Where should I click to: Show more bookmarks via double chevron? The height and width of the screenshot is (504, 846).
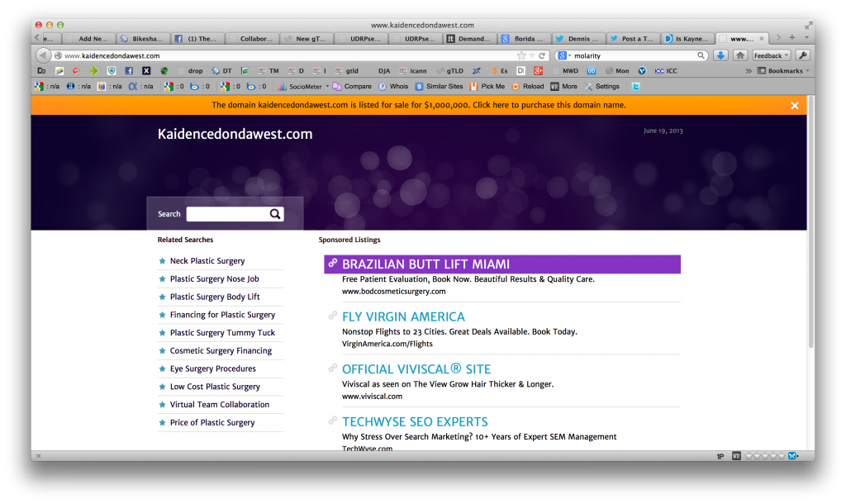coord(749,71)
